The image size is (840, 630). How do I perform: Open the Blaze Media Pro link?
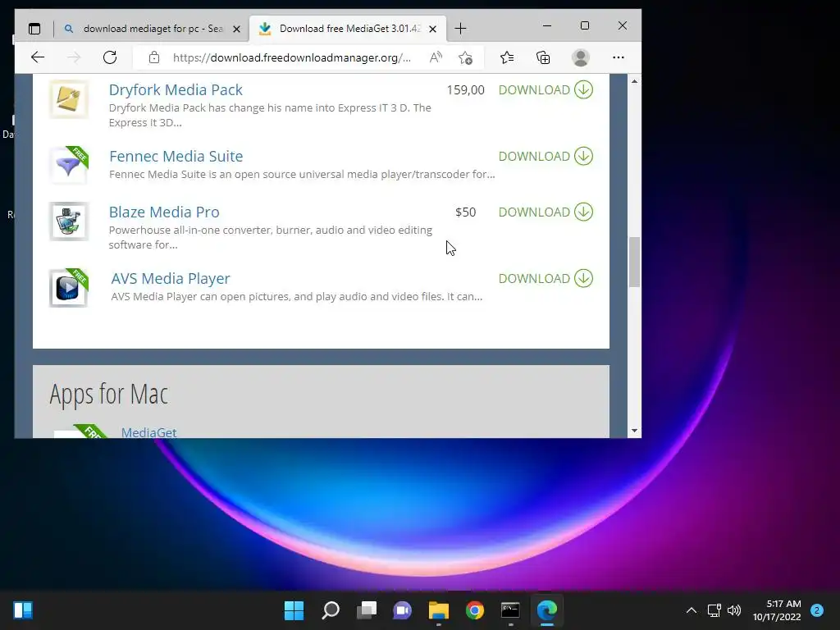point(164,212)
